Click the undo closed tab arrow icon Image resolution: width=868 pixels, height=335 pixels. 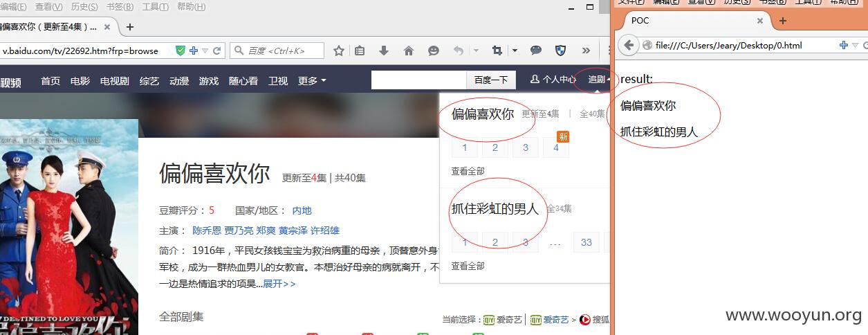coord(458,51)
